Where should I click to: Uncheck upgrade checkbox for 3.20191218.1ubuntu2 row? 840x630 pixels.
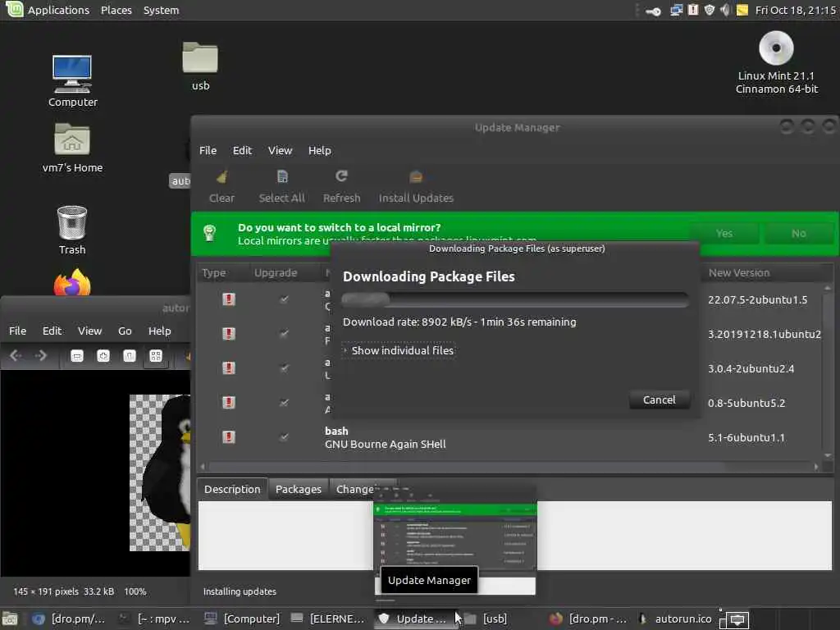coord(285,334)
